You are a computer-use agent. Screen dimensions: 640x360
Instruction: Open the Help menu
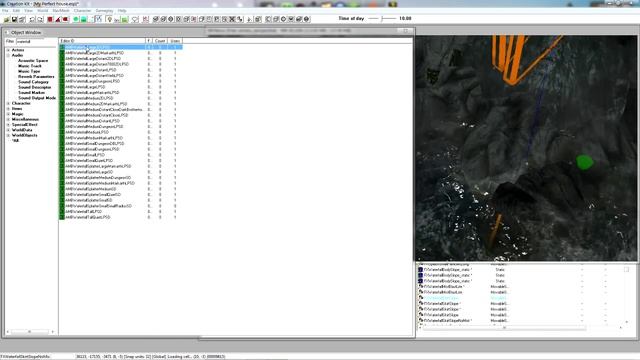[x=122, y=11]
